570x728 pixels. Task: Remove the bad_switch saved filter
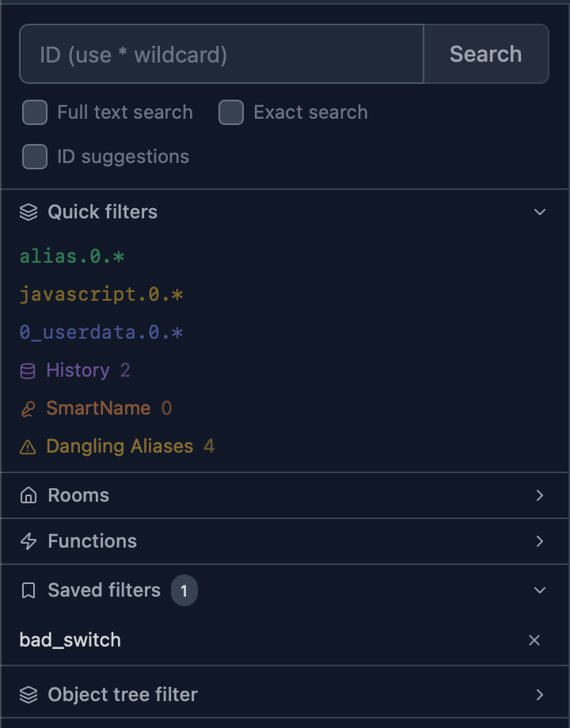point(534,640)
